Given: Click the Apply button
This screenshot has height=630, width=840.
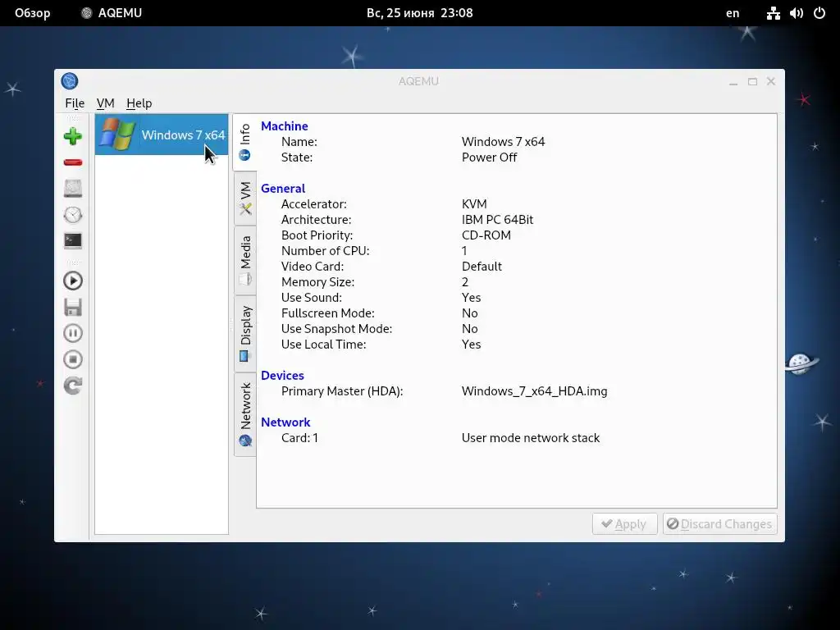Looking at the screenshot, I should point(624,524).
